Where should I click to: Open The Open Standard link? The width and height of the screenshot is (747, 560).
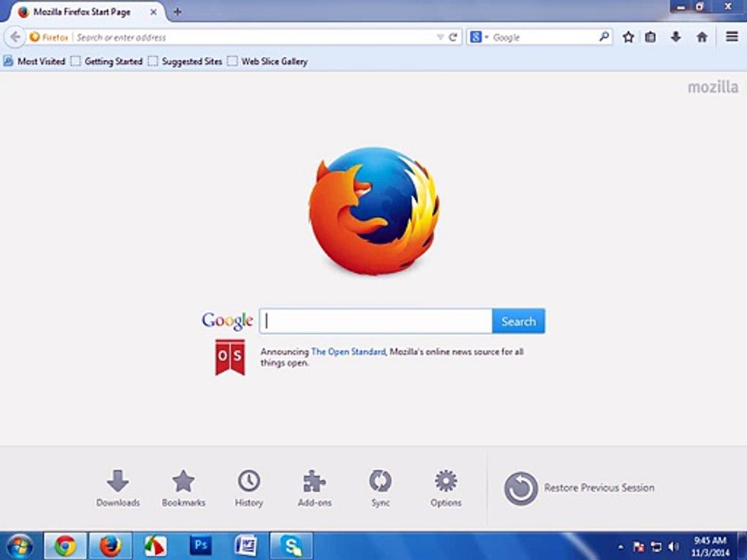[349, 352]
